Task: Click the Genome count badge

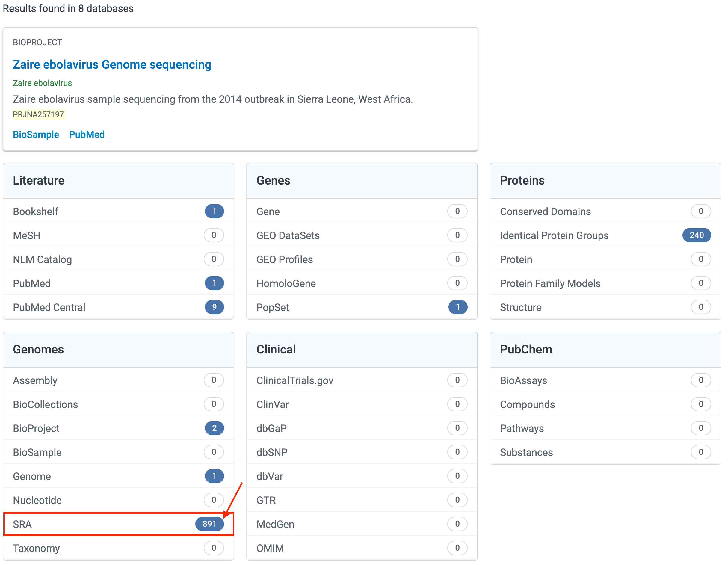Action: (214, 476)
